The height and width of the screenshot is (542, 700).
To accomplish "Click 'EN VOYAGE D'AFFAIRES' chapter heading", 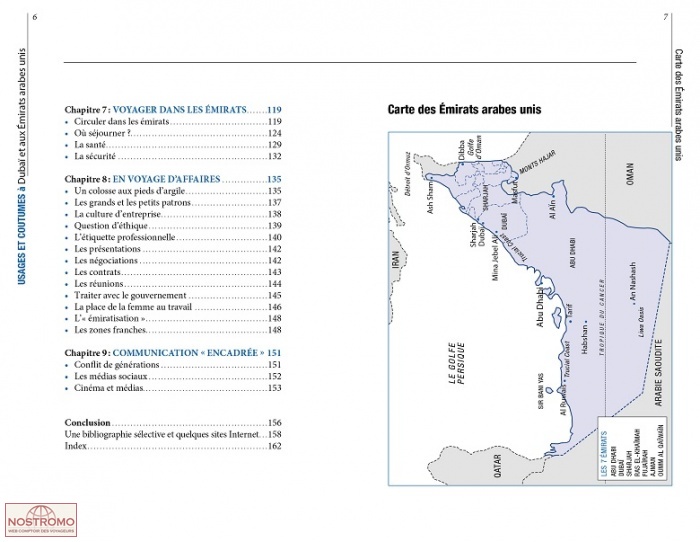I will point(167,179).
